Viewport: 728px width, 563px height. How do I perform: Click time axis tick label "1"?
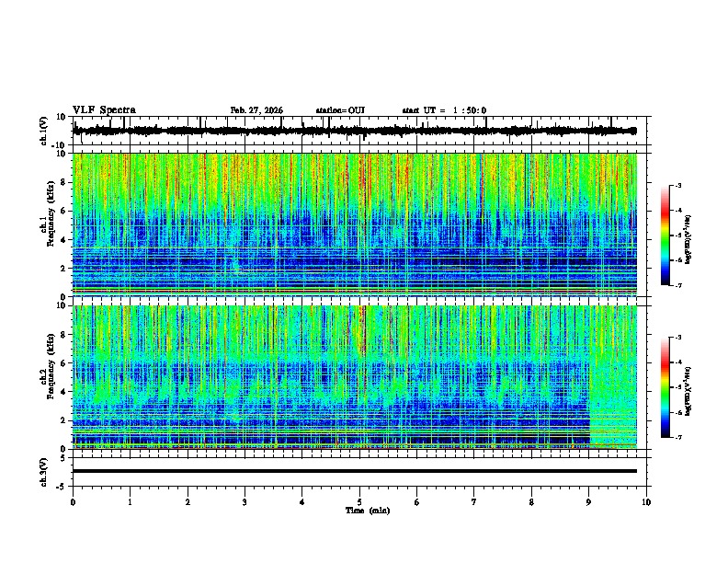[x=130, y=502]
